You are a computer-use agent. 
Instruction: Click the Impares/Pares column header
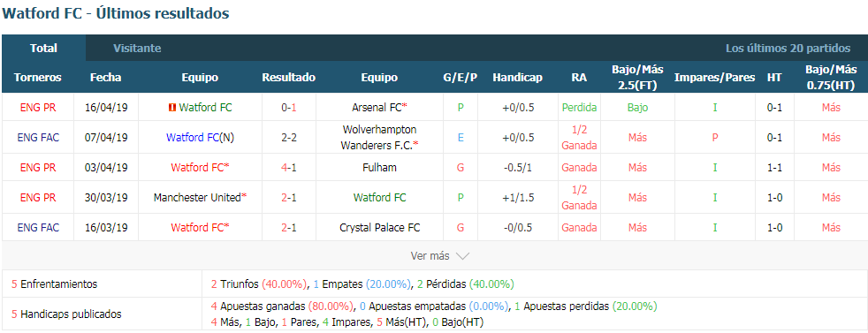point(715,78)
